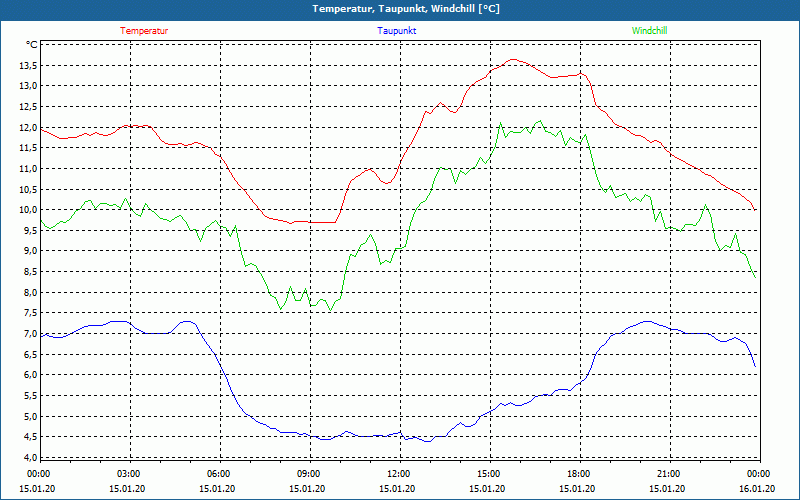Click the '9,0' y-axis value
Screen dimensions: 800x500
[x=31, y=251]
